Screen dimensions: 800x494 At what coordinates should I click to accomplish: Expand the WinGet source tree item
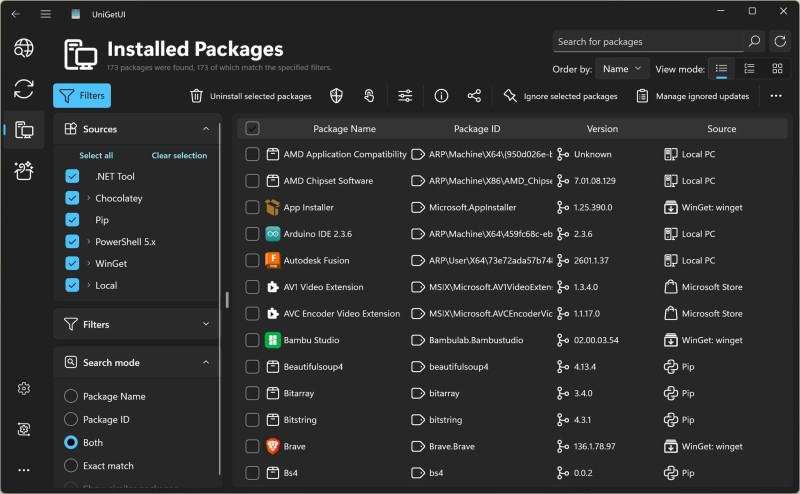(x=89, y=264)
